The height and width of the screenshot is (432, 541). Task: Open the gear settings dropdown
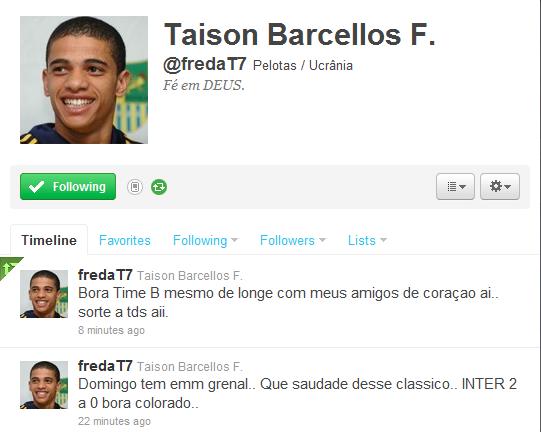(x=500, y=187)
